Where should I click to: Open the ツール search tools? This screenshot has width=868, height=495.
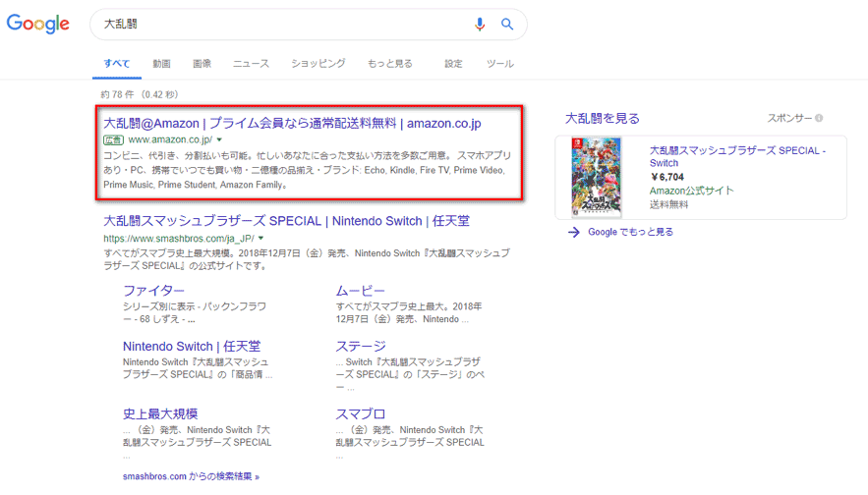click(x=499, y=64)
